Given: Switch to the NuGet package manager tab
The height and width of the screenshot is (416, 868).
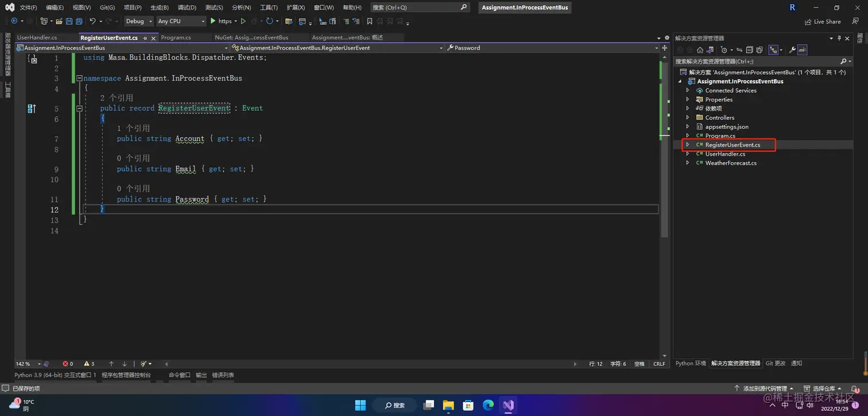Looking at the screenshot, I should 251,37.
